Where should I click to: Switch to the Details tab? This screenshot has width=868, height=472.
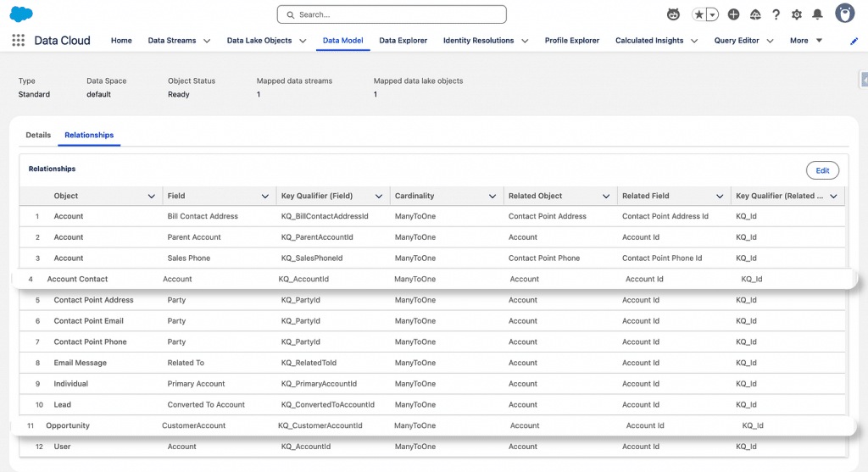pyautogui.click(x=38, y=136)
